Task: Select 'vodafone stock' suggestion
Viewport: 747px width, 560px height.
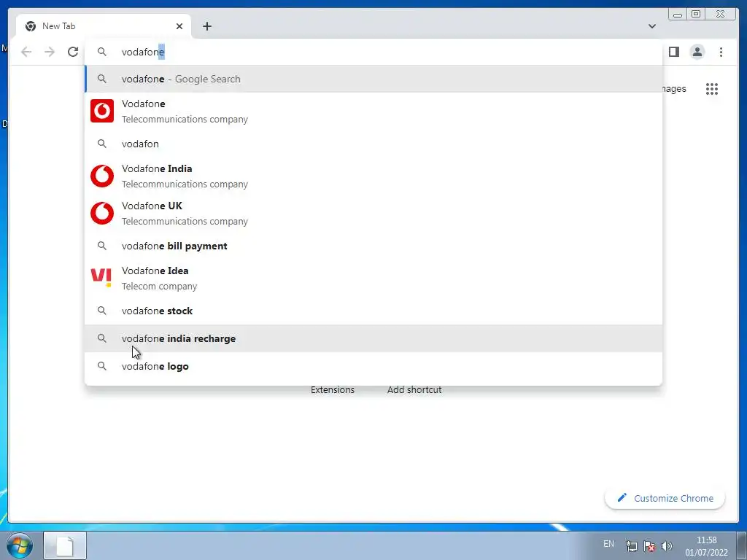Action: tap(373, 311)
